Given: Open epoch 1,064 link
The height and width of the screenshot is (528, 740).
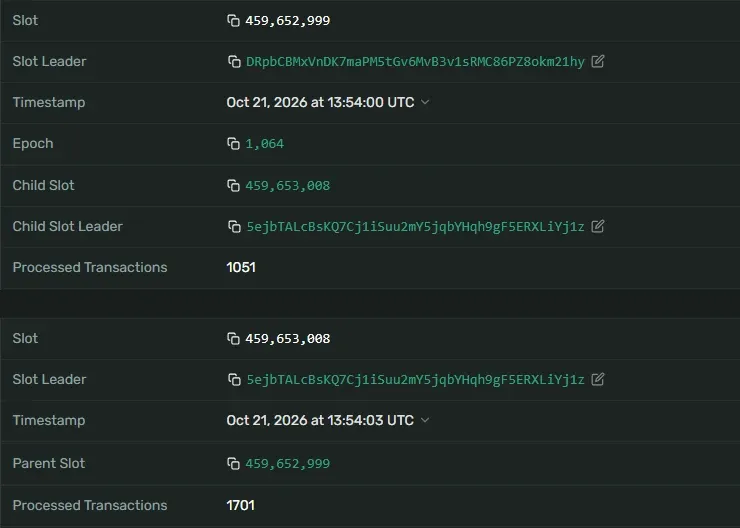Looking at the screenshot, I should click(265, 144).
